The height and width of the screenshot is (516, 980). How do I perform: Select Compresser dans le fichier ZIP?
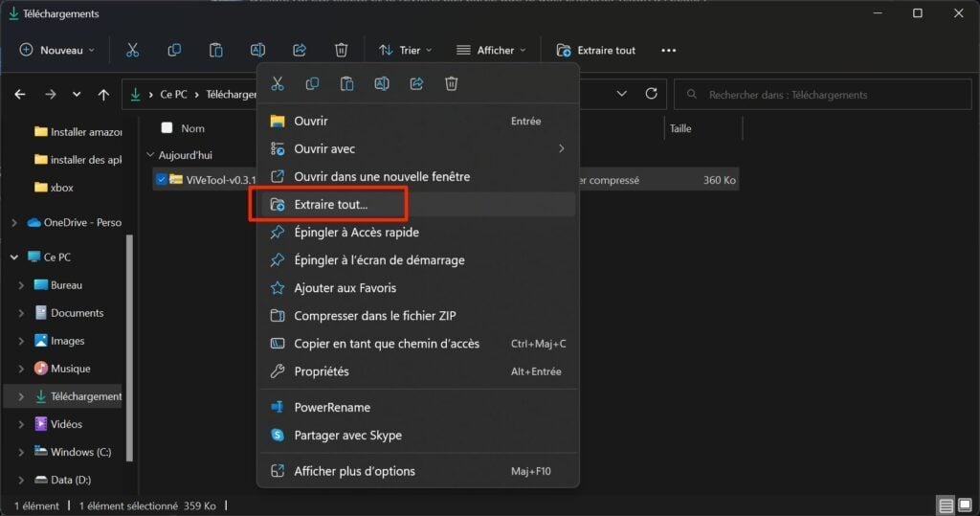coord(417,316)
